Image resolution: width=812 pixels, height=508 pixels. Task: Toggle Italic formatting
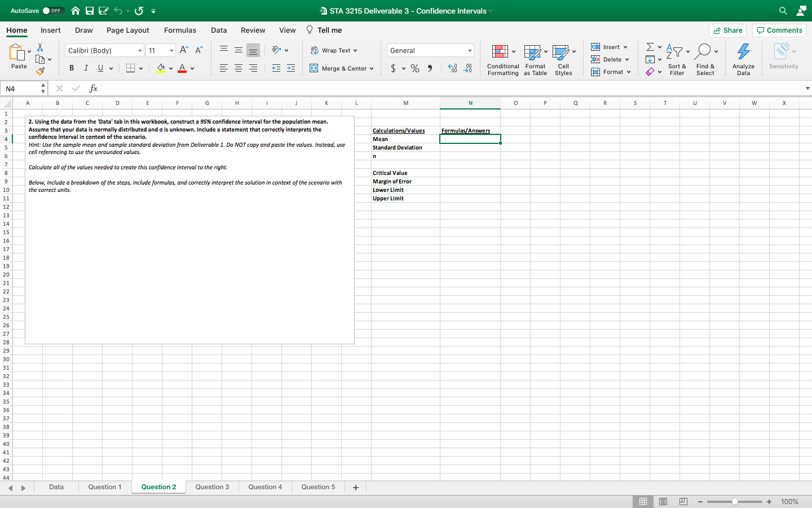coord(86,68)
